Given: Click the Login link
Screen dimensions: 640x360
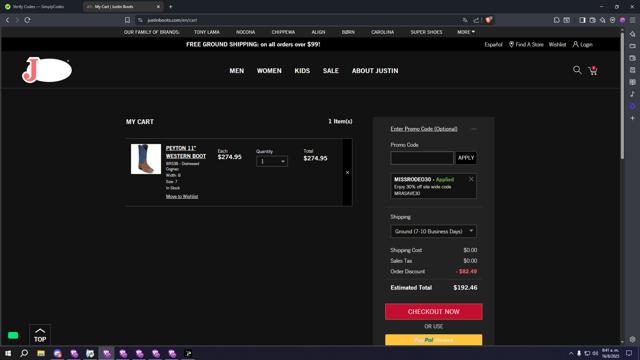Looking at the screenshot, I should pyautogui.click(x=582, y=44).
